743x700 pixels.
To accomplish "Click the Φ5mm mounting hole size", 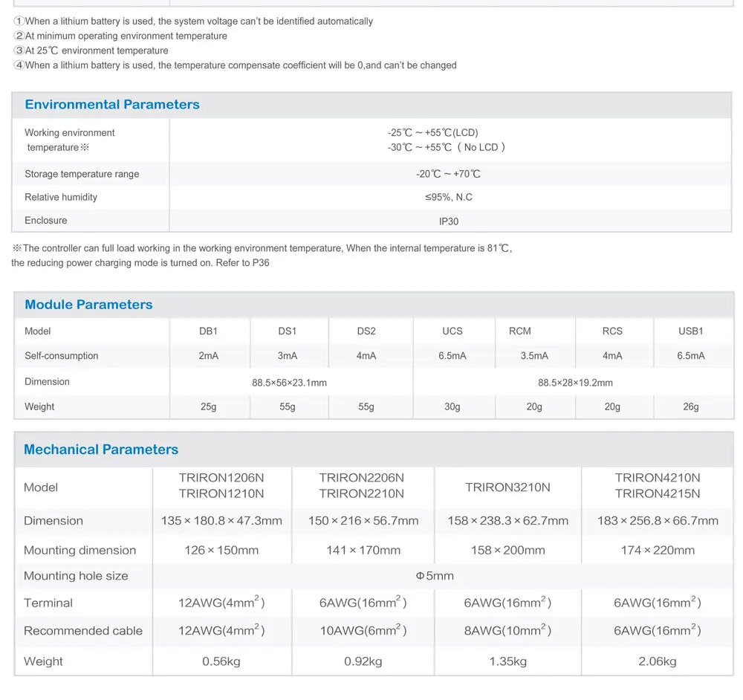I will (x=435, y=577).
